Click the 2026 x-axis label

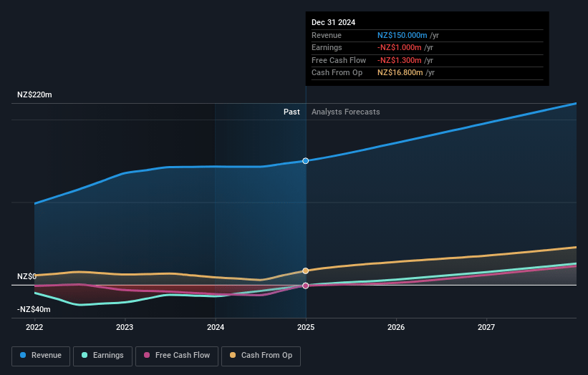(x=396, y=328)
